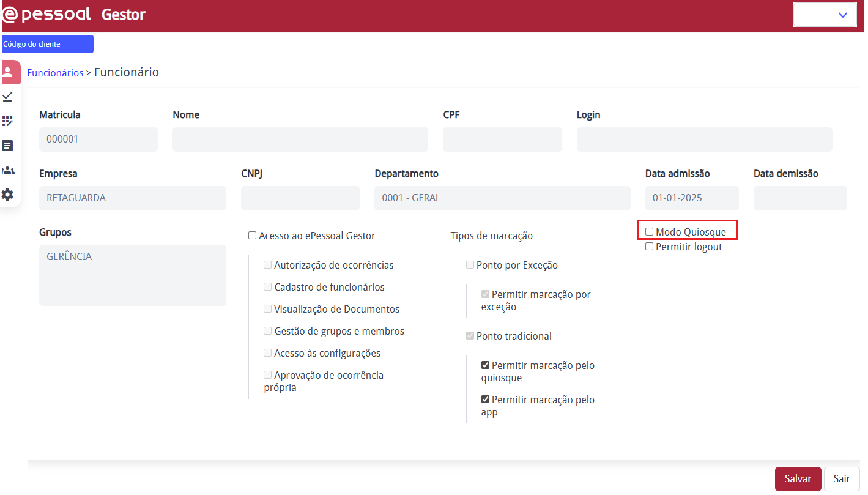Expand the top-right user dropdown
The height and width of the screenshot is (495, 868).
824,15
